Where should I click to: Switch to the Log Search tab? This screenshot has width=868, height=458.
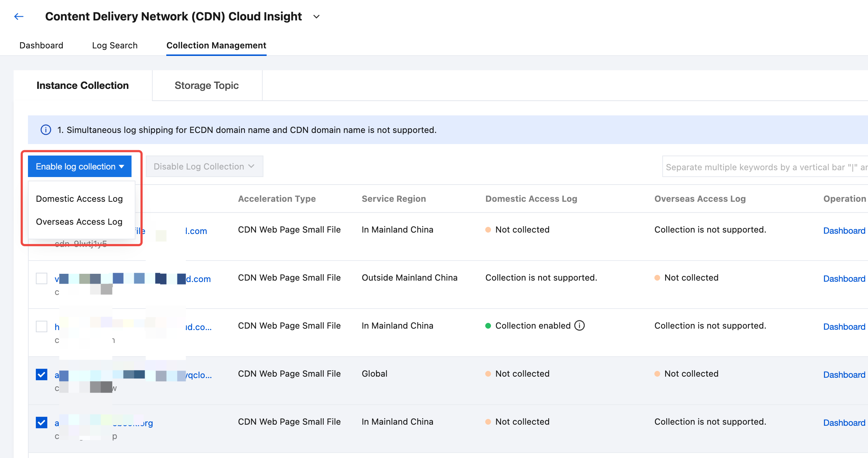click(115, 46)
